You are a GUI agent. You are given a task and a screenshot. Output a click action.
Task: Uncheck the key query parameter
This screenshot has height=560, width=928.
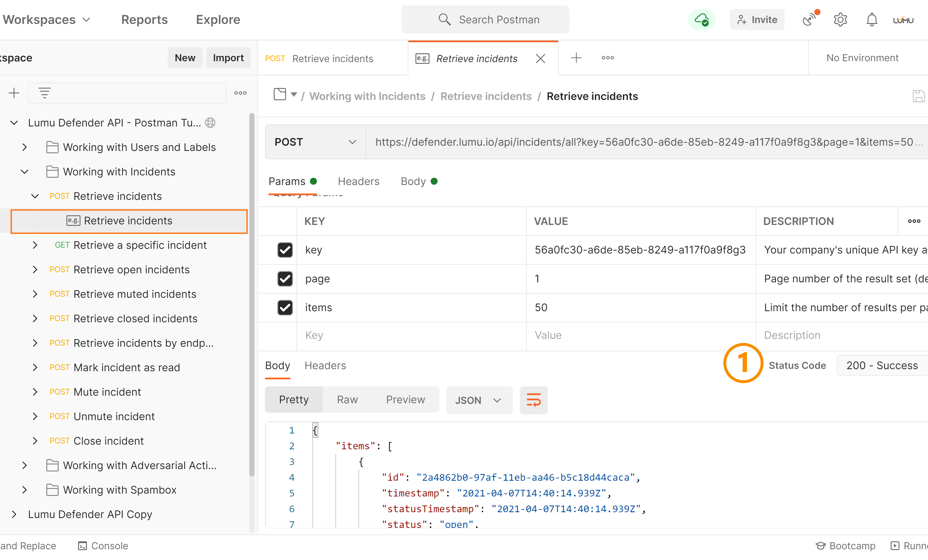(285, 250)
